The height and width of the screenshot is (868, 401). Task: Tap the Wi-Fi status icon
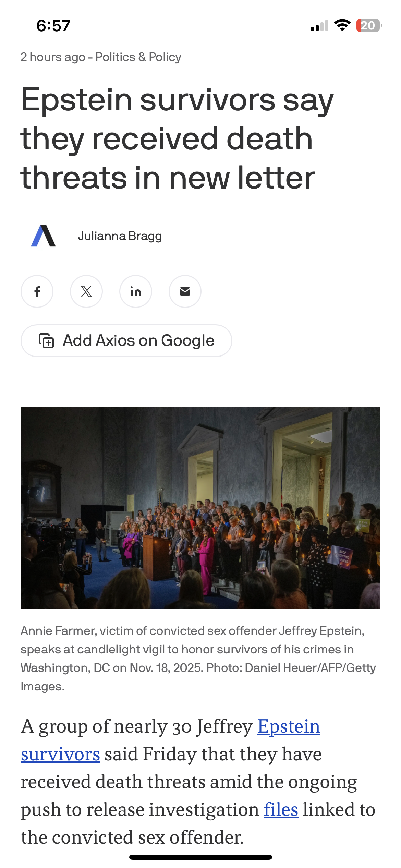pos(342,26)
